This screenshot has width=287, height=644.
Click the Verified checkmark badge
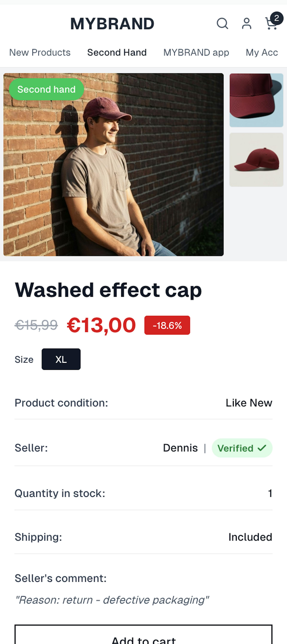(x=242, y=448)
